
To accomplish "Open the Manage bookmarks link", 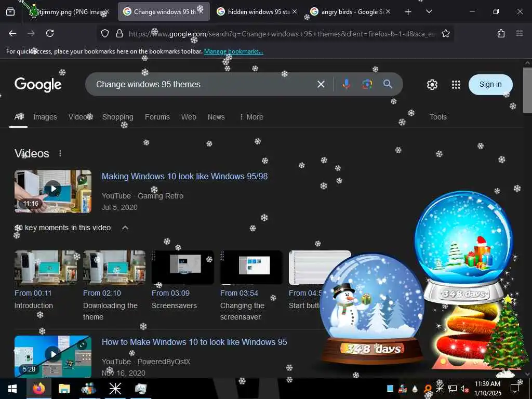I will click(233, 51).
